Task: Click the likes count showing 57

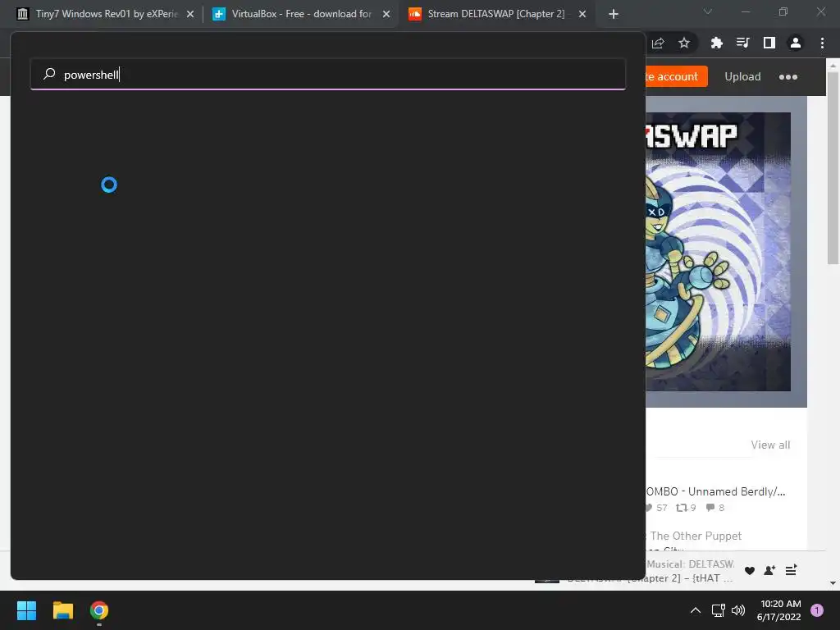Action: pyautogui.click(x=657, y=508)
